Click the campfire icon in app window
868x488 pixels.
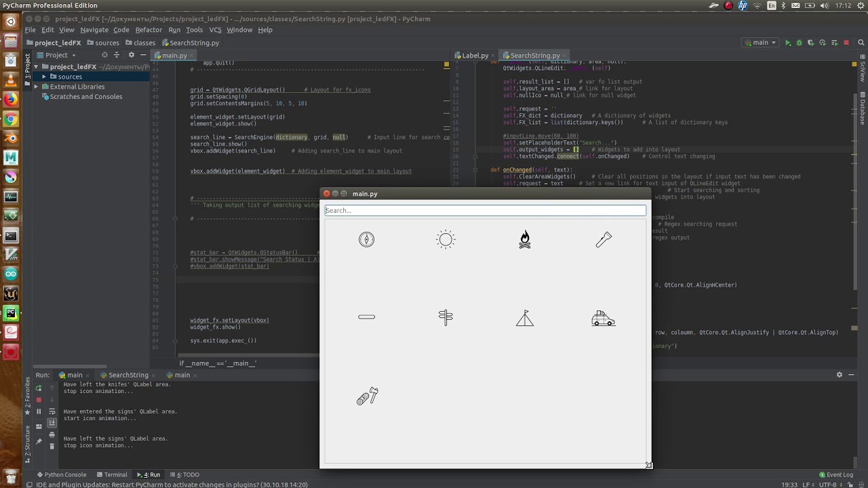click(524, 239)
